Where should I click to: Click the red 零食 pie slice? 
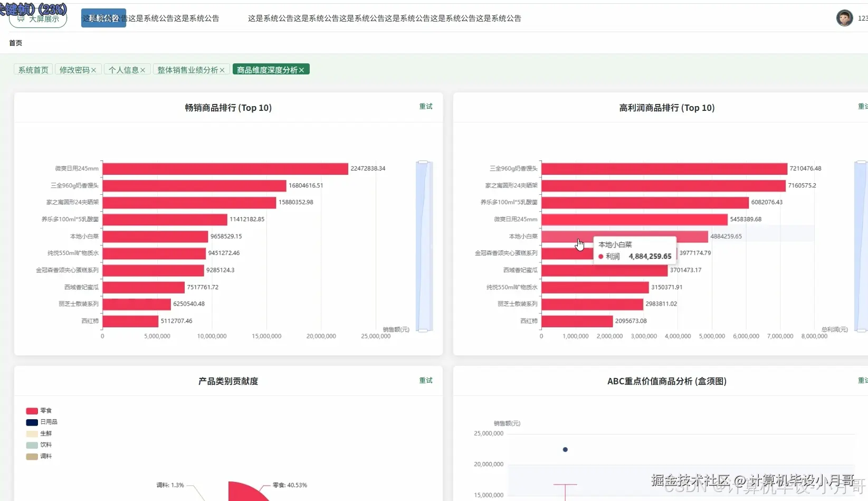pyautogui.click(x=245, y=493)
